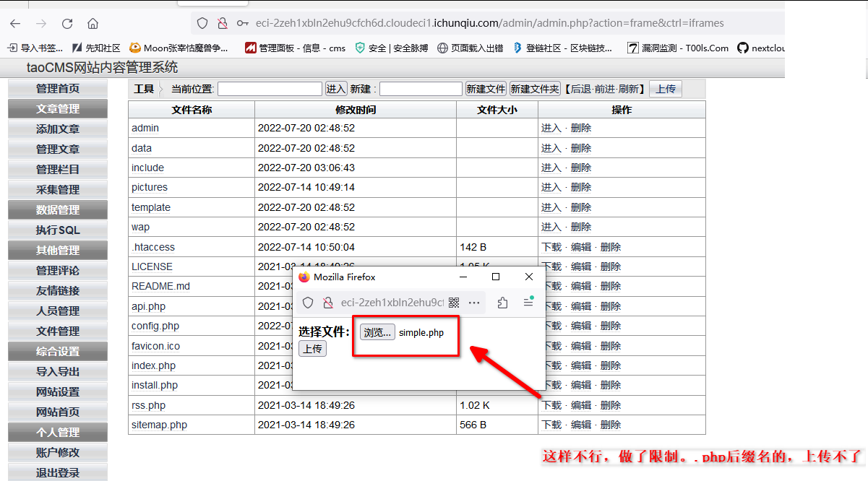
Task: Open 文件管理 in the left sidebar
Action: click(58, 331)
